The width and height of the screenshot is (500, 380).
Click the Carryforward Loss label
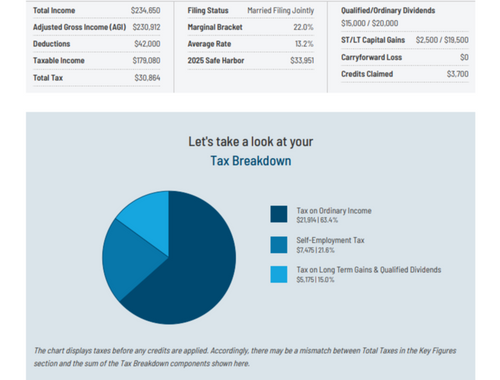click(371, 57)
